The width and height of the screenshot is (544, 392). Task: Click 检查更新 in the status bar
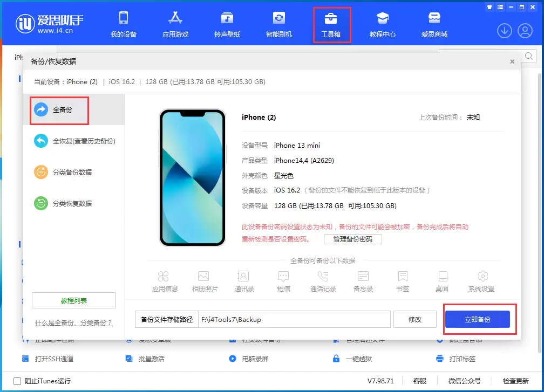[516, 381]
